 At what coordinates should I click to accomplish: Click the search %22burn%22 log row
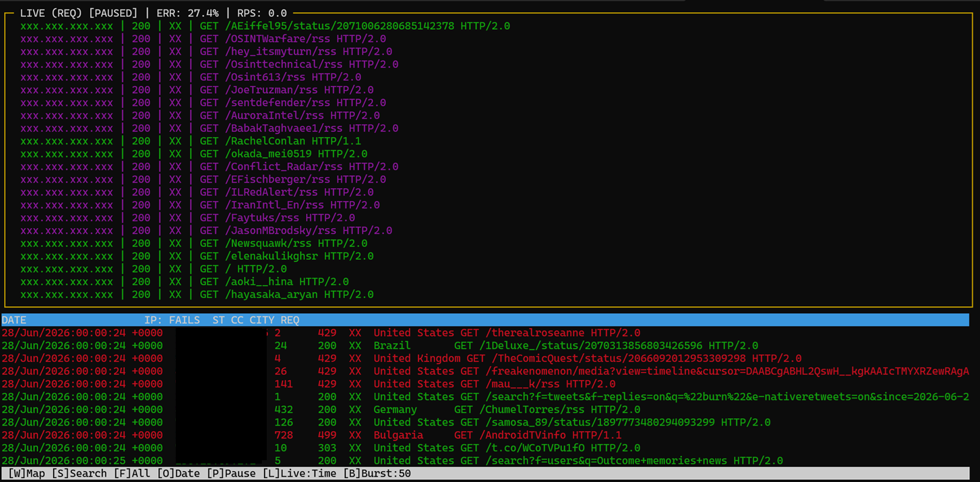pyautogui.click(x=485, y=396)
